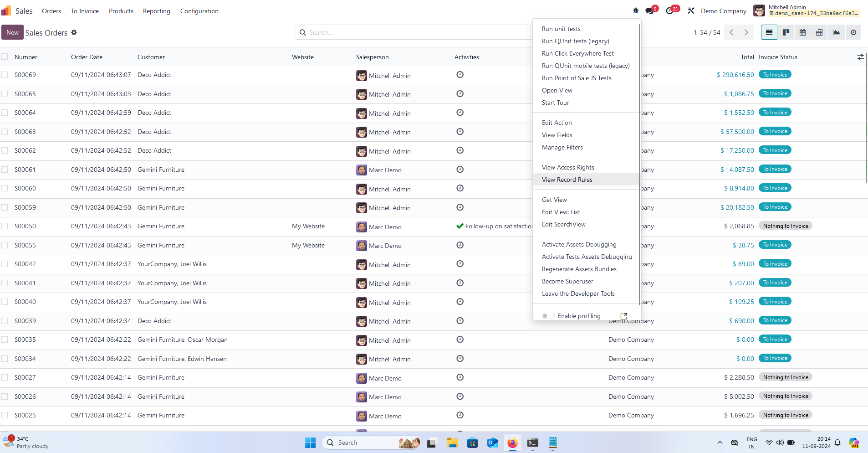Open the activities clock icon in navbar
Image resolution: width=868 pixels, height=453 pixels.
pyautogui.click(x=669, y=11)
